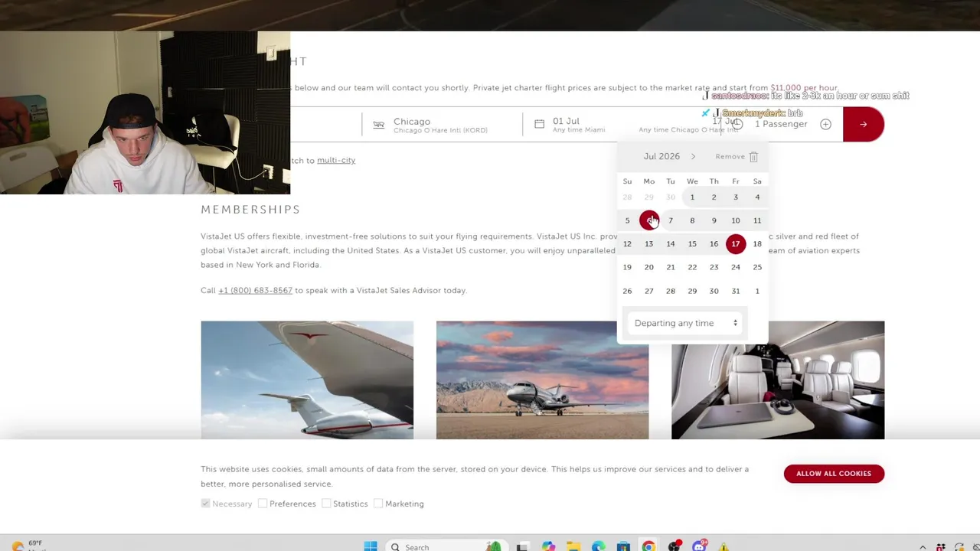The width and height of the screenshot is (980, 551).
Task: Open File Explorer from the taskbar
Action: [573, 546]
